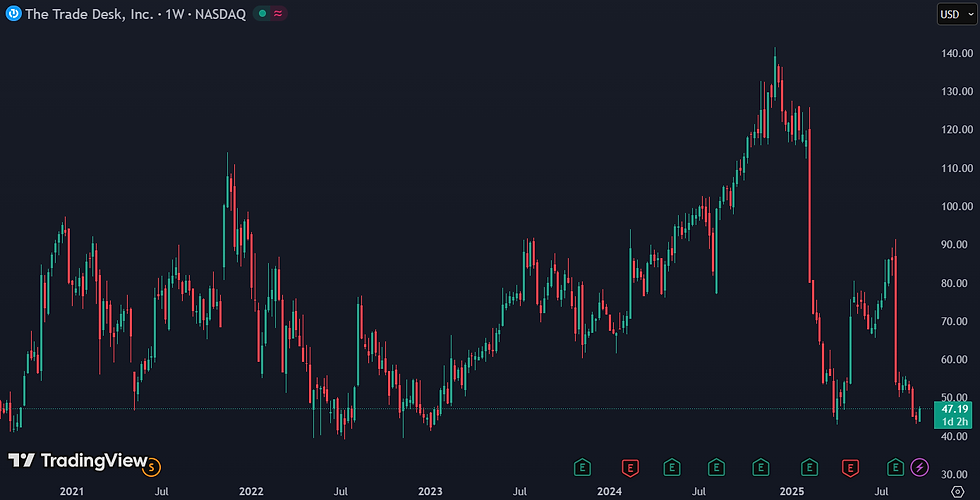
Task: Click the Jul label between 2021 and 2022
Action: point(161,492)
